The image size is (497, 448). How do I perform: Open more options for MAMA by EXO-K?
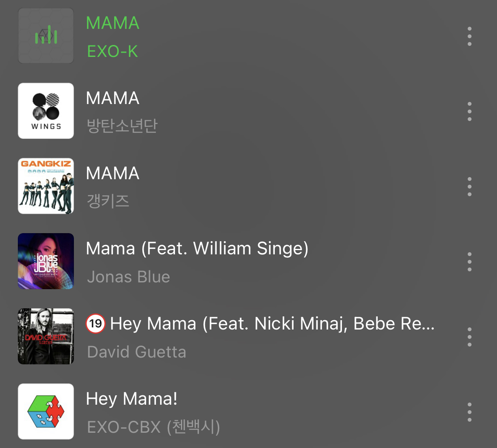click(469, 36)
